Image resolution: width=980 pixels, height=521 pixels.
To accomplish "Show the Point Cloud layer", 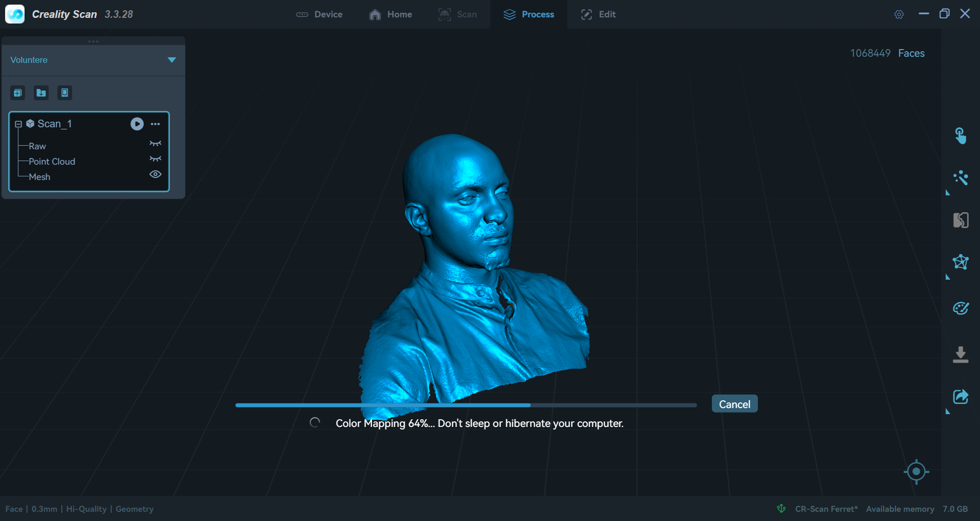I will pyautogui.click(x=156, y=159).
